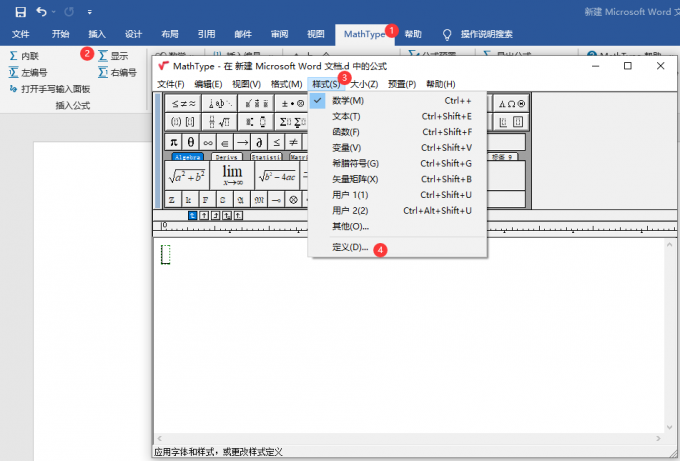Switch to the 视图 ribbon tab in Word
680x461 pixels.
[x=316, y=34]
